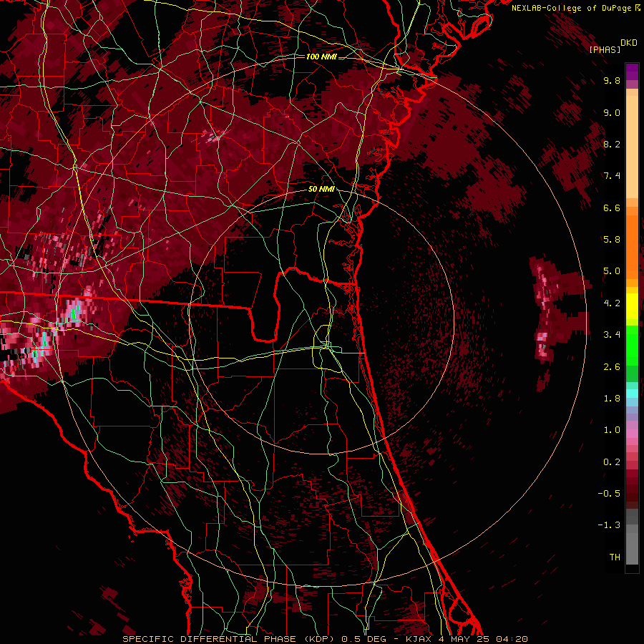Click the 50 NMI range ring label
Viewport: 644px width, 644px height.
coord(321,190)
